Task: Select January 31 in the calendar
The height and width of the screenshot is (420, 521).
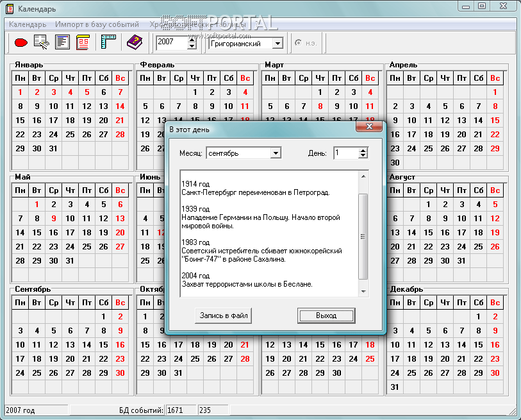Action: [x=53, y=148]
